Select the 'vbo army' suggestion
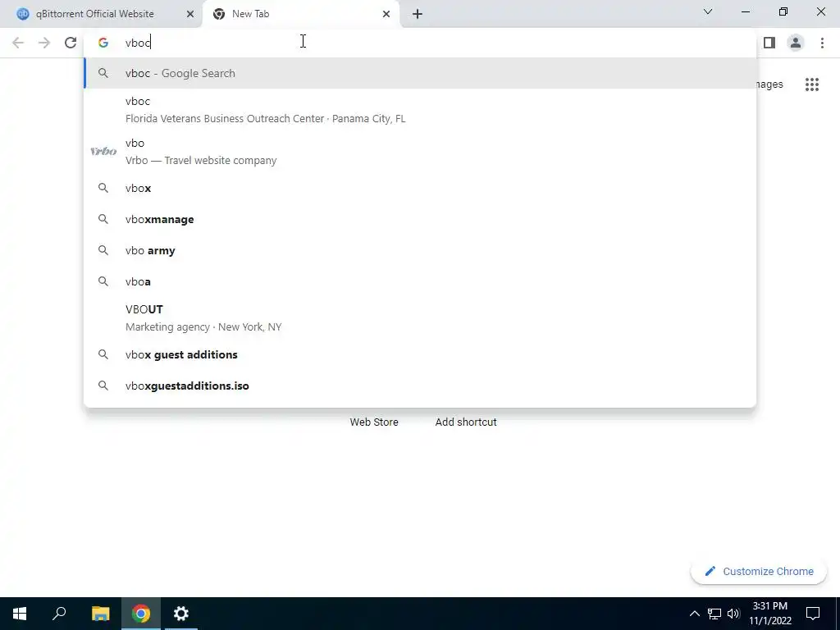The image size is (840, 630). point(421,250)
